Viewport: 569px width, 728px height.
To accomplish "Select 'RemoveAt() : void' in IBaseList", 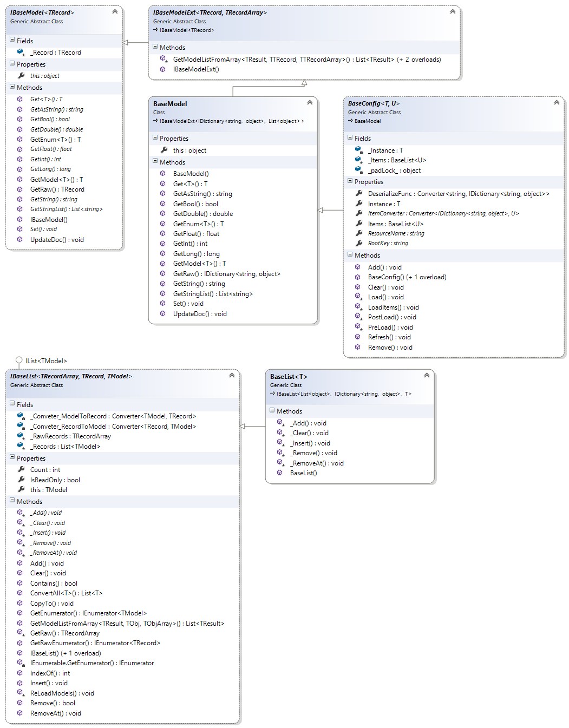I will point(55,713).
